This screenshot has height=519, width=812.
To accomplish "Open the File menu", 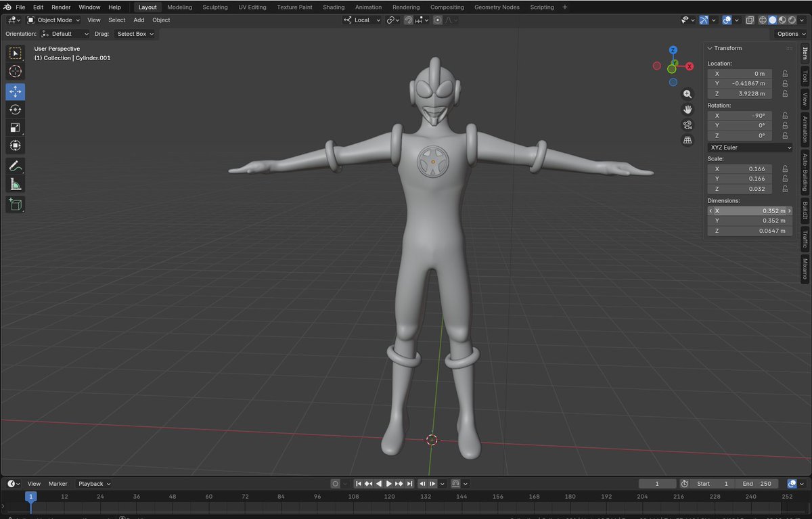I will [20, 7].
